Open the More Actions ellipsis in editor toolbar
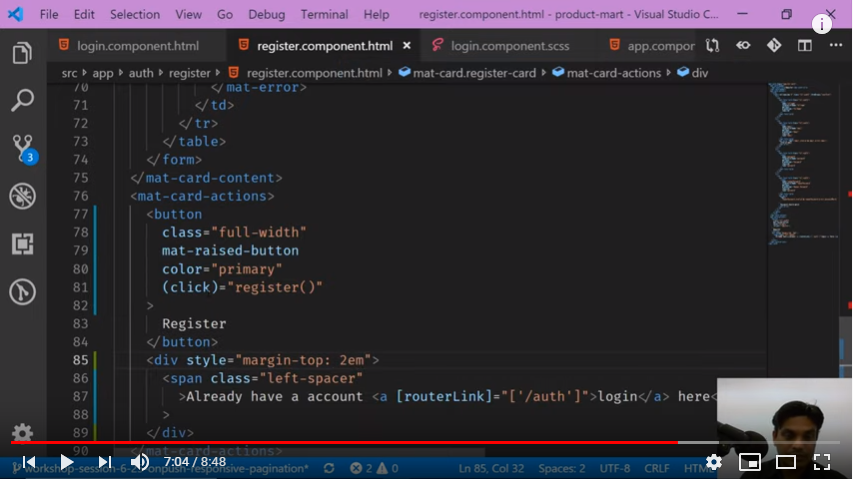This screenshot has height=479, width=853. pyautogui.click(x=835, y=46)
